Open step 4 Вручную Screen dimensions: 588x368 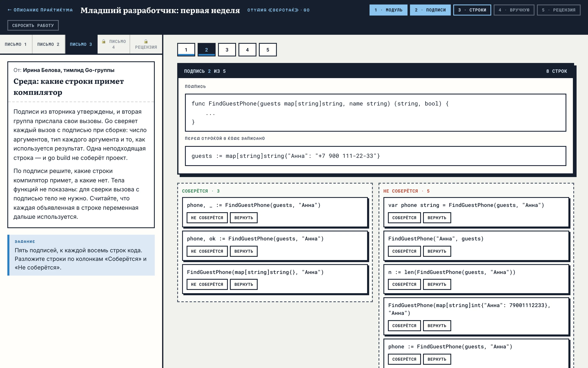pyautogui.click(x=514, y=10)
